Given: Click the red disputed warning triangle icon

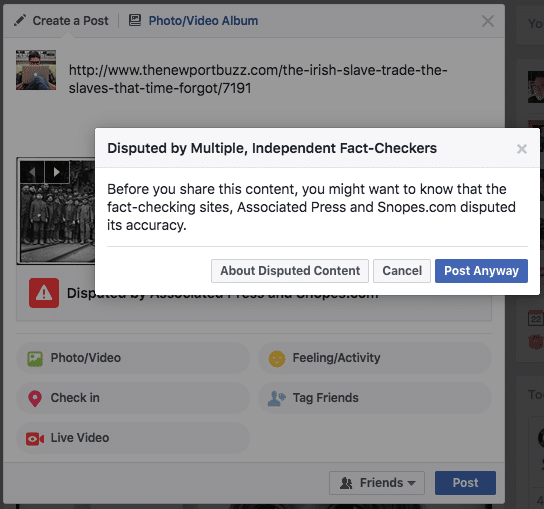Looking at the screenshot, I should (44, 293).
